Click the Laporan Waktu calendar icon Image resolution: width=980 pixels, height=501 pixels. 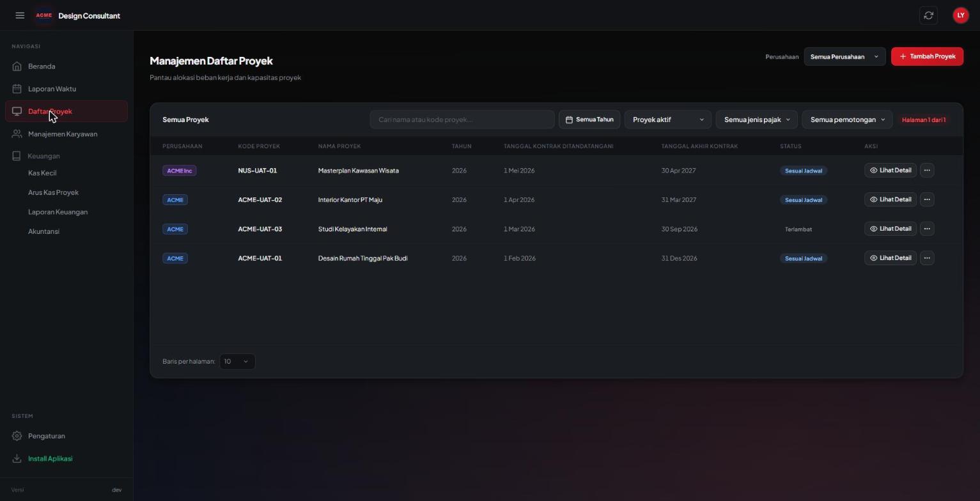point(17,89)
